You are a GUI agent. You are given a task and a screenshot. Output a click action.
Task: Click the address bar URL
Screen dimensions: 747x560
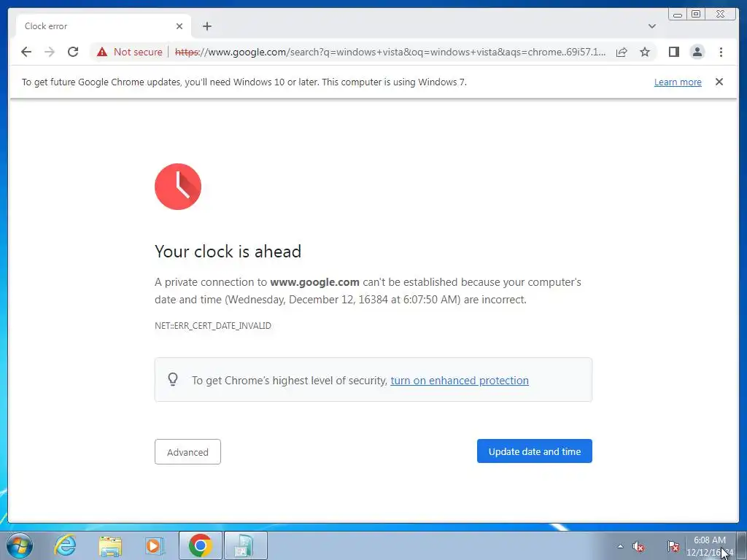(x=390, y=52)
